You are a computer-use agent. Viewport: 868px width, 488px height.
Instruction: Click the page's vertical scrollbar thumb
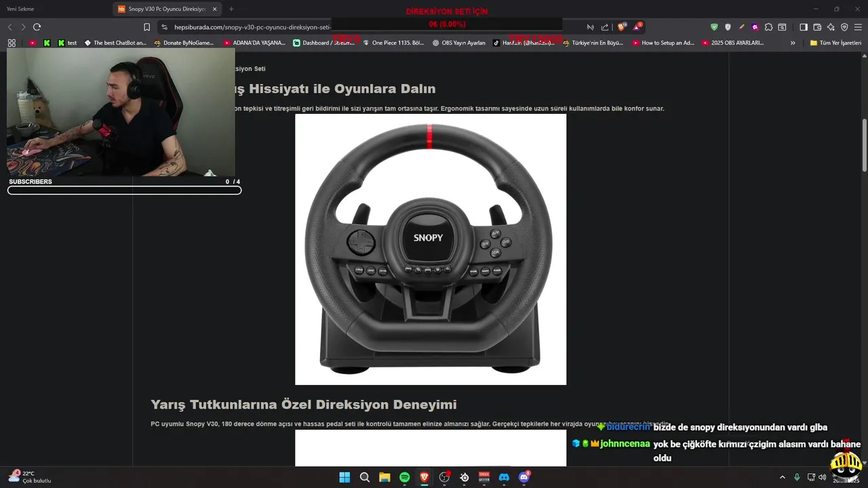coord(865,146)
